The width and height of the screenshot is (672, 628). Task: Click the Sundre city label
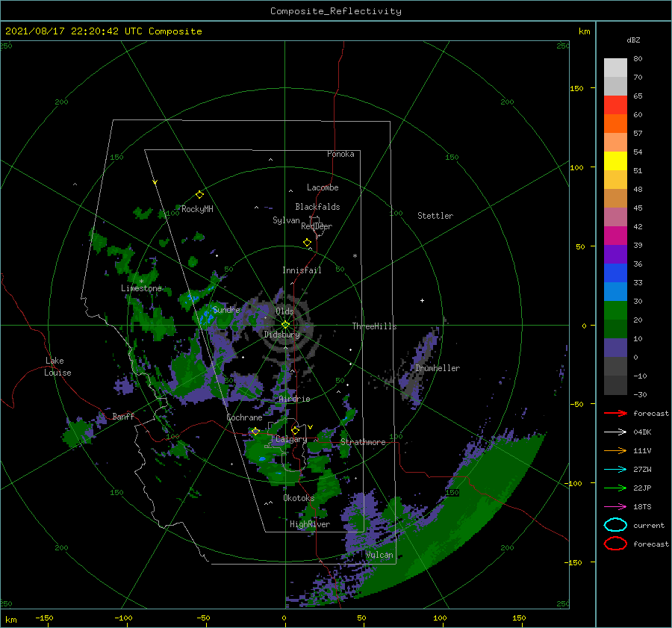point(226,309)
